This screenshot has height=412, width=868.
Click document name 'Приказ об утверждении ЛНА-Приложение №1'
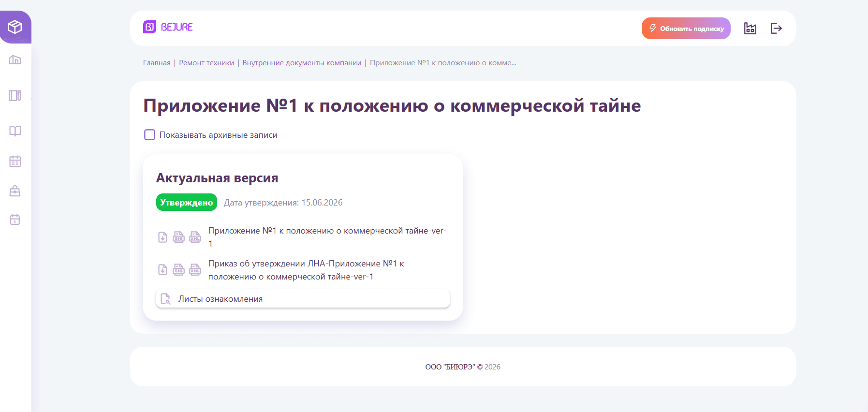tap(306, 270)
